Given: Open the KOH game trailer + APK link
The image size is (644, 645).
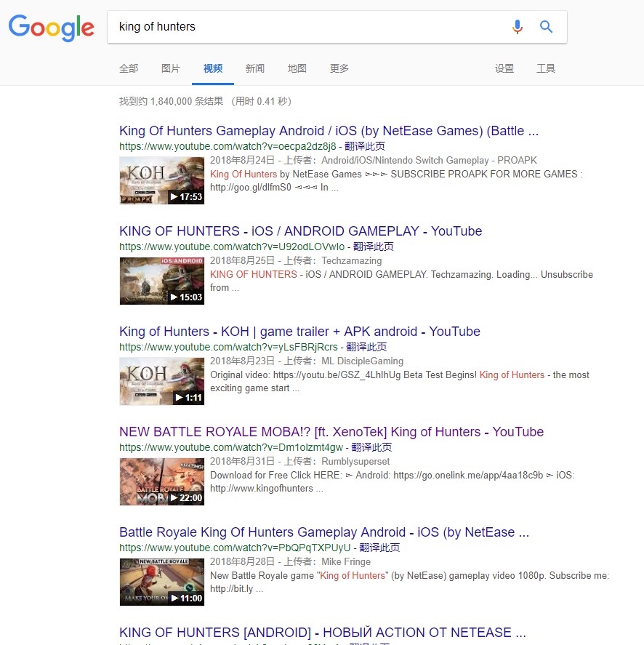Looking at the screenshot, I should click(299, 332).
